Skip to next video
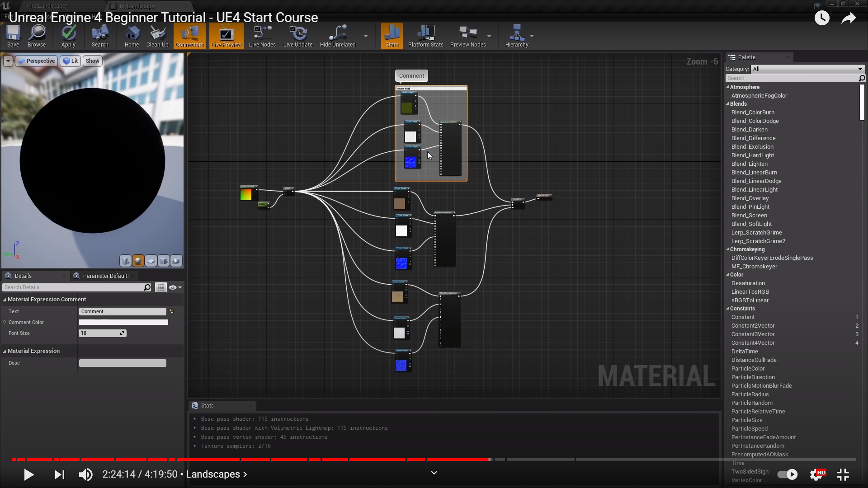Image resolution: width=868 pixels, height=488 pixels. tap(59, 474)
